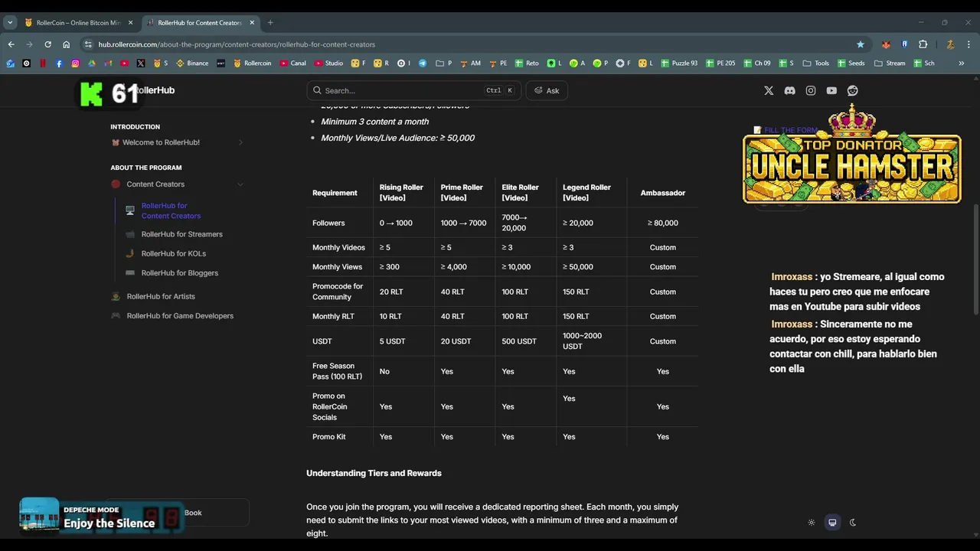Open the Seeds sheet bookmark
Viewport: 980px width, 551px height.
point(851,64)
